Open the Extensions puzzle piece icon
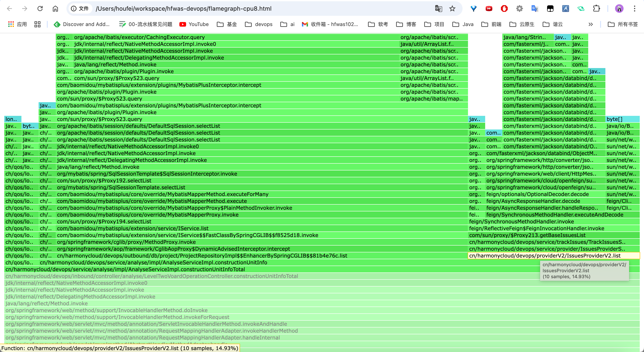This screenshot has width=644, height=352. coord(597,9)
